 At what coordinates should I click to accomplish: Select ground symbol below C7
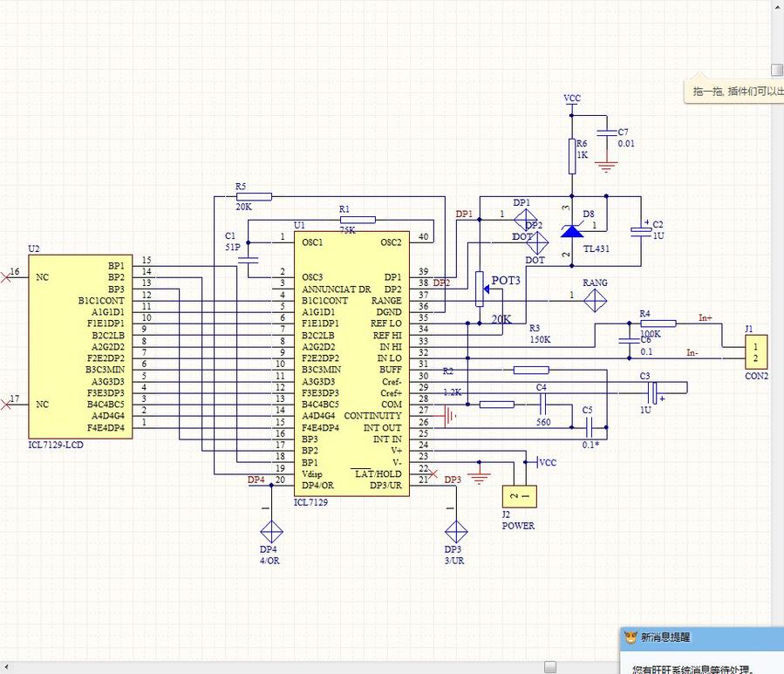606,167
